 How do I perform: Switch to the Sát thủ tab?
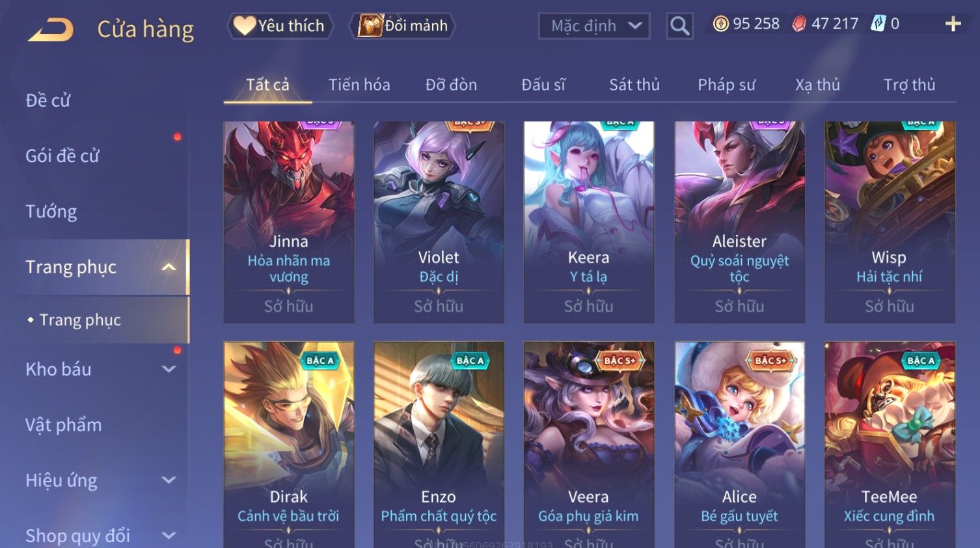click(x=634, y=85)
